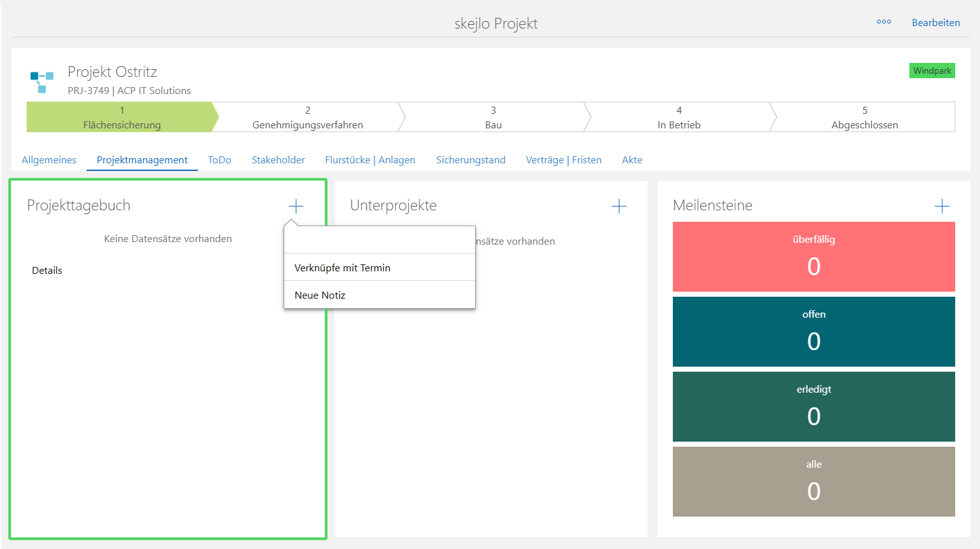The image size is (980, 549).
Task: Go to the Stakeholder tab
Action: tap(278, 160)
